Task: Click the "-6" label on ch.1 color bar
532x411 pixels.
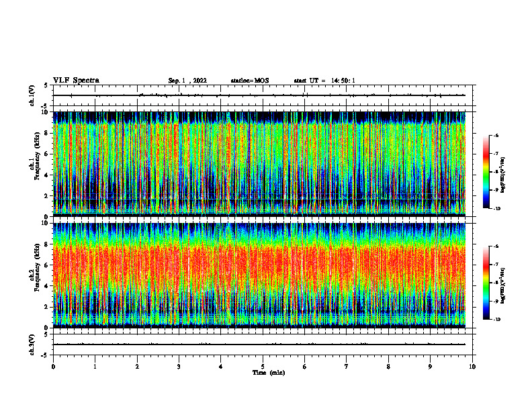Action: coord(496,136)
